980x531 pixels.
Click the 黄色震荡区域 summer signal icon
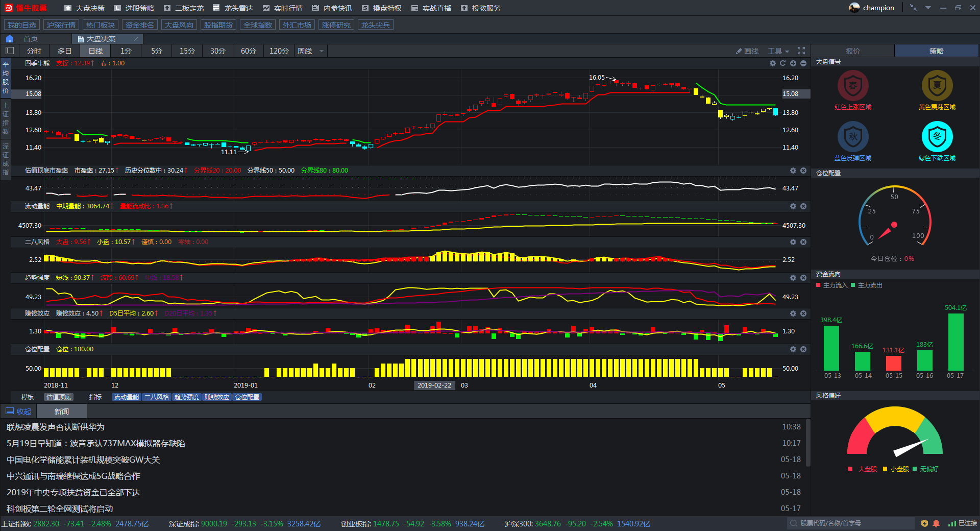[x=937, y=85]
